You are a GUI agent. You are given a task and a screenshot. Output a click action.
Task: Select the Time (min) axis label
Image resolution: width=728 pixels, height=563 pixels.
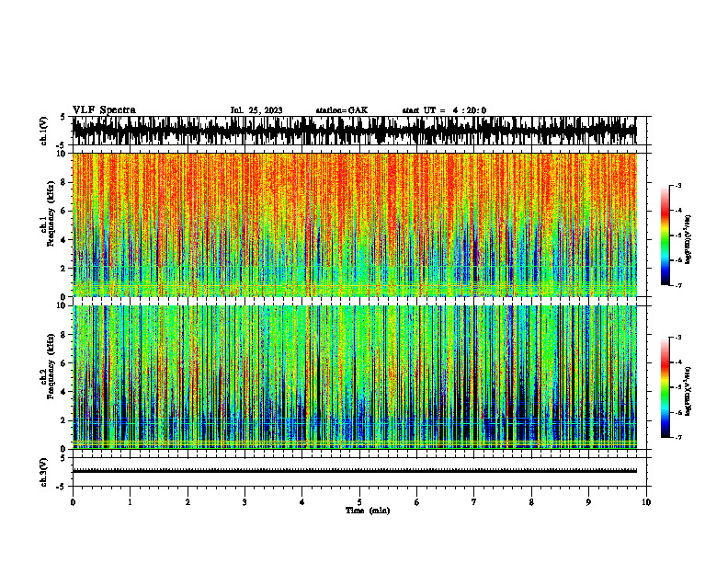(x=368, y=511)
